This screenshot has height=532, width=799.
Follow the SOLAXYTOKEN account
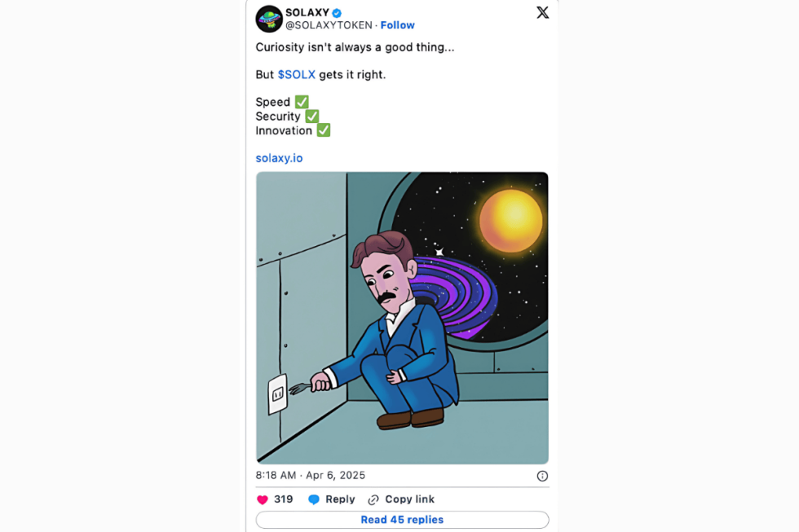[397, 25]
